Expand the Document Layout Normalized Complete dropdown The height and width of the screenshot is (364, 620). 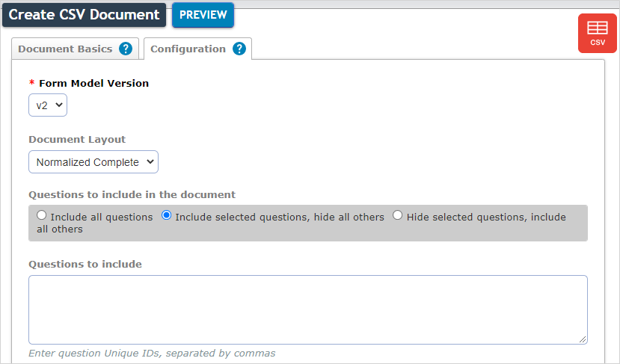pos(93,162)
